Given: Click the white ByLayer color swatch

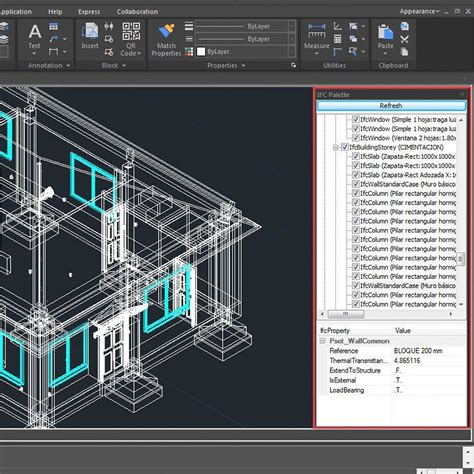Looking at the screenshot, I should pos(201,52).
